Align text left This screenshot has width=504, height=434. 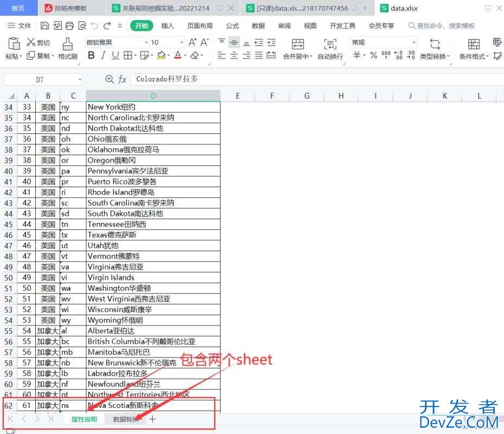pos(222,56)
